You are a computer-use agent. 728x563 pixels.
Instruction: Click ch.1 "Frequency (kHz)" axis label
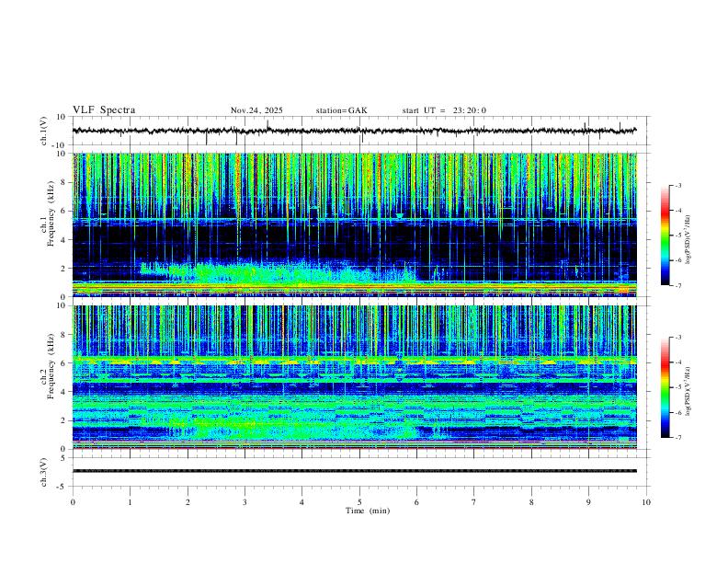tap(51, 215)
